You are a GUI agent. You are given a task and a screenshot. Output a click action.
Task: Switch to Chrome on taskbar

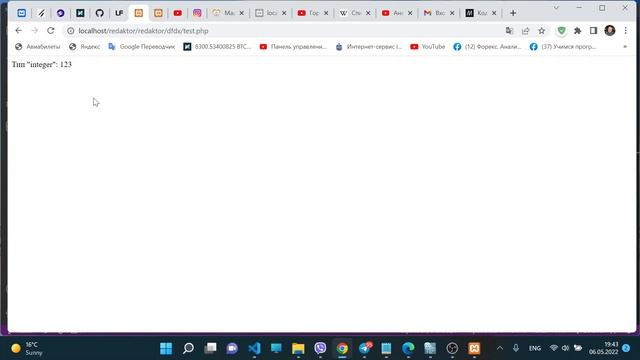pyautogui.click(x=342, y=348)
